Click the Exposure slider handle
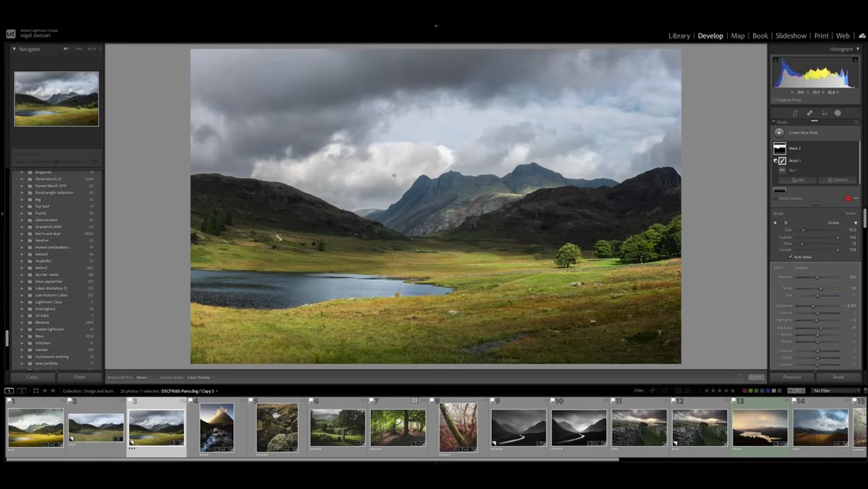Screen dimensions: 868x489 click(x=813, y=306)
